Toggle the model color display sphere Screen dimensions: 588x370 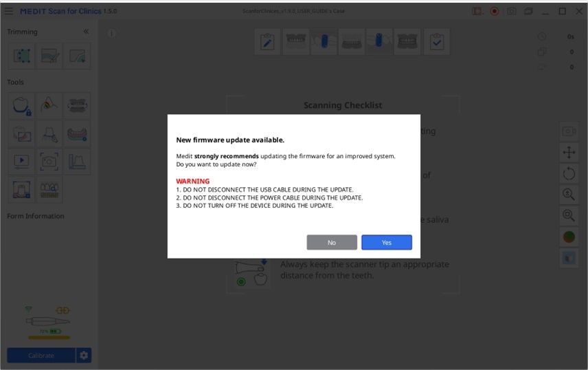[x=569, y=237]
